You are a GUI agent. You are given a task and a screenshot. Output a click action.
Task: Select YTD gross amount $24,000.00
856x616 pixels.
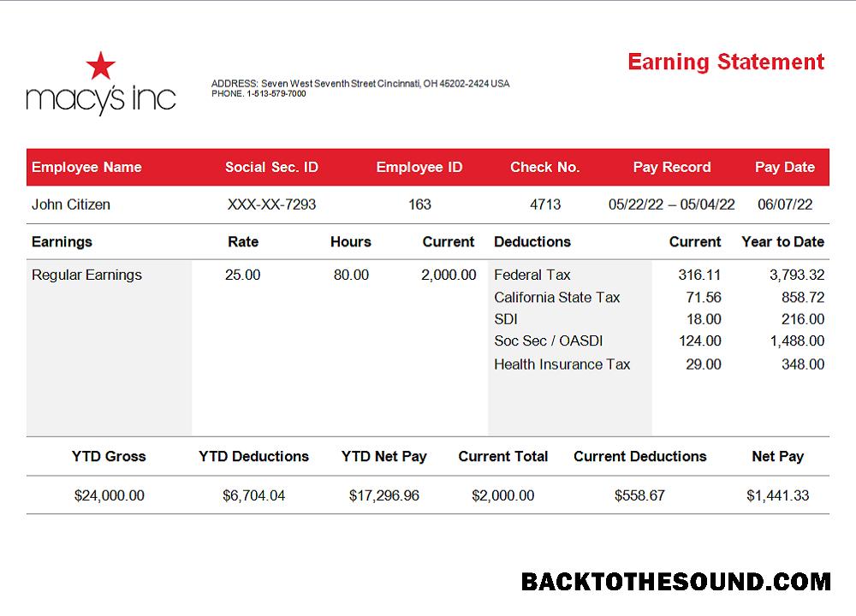(110, 496)
